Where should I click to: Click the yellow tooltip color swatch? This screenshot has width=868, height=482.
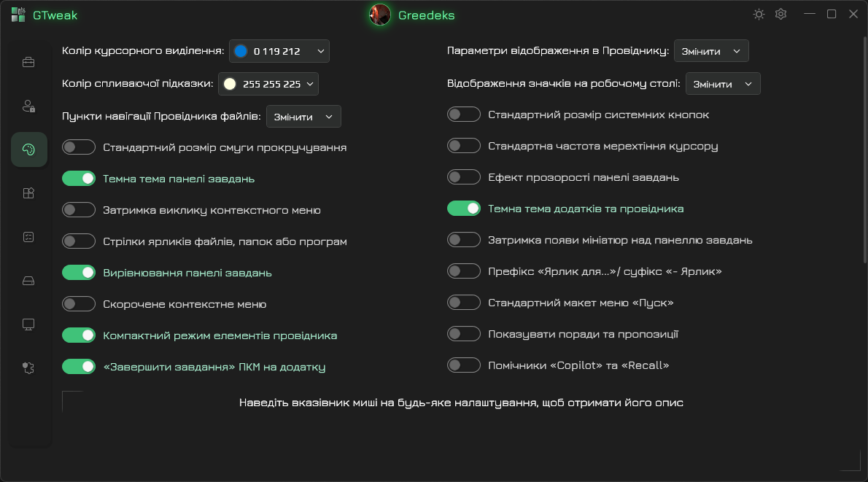pyautogui.click(x=230, y=84)
